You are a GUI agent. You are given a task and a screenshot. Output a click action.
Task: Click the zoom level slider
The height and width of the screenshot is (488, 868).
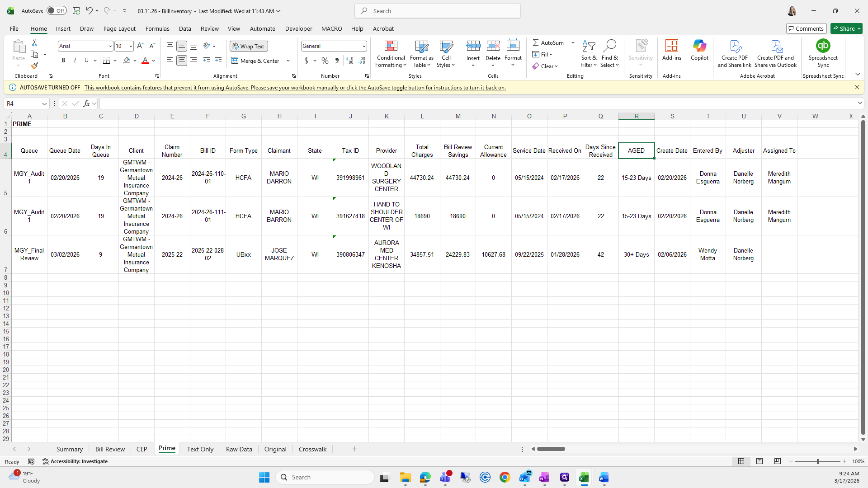817,461
